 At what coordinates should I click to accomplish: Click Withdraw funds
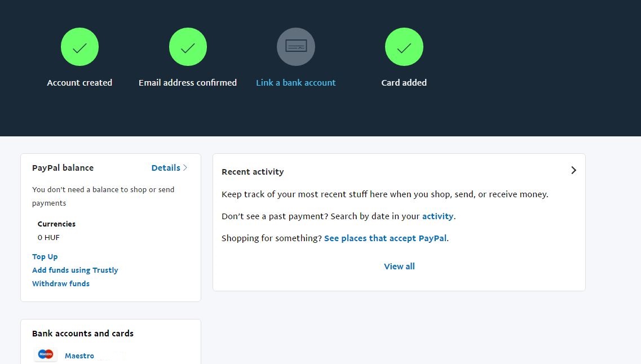point(61,284)
